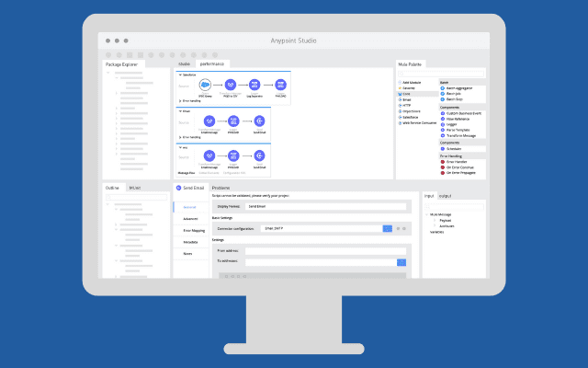Click the first Logger node in Salesforce flow

click(254, 85)
